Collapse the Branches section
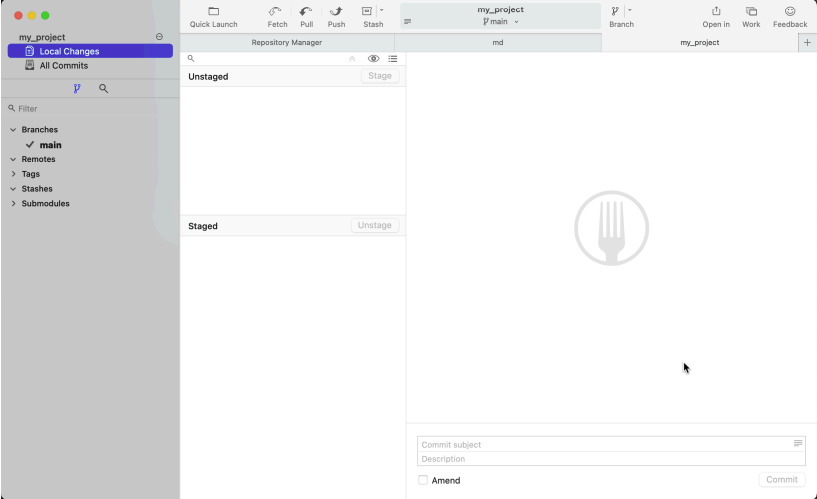Viewport: 817px width, 499px height. click(13, 130)
